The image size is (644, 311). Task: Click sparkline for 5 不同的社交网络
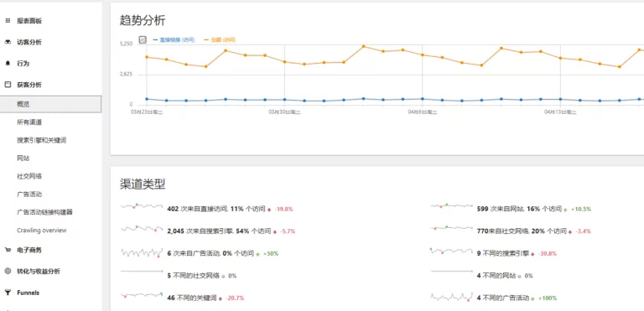(x=142, y=271)
